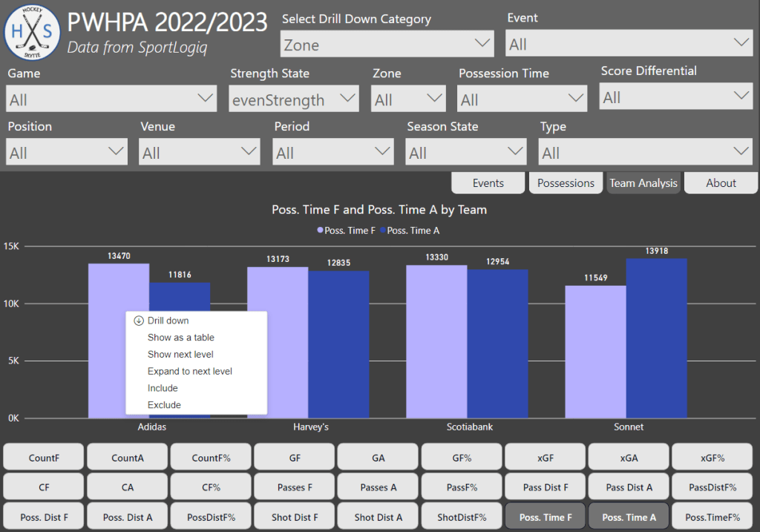This screenshot has height=532, width=760.
Task: Click the Poss. Time A legend marker
Action: pos(383,231)
